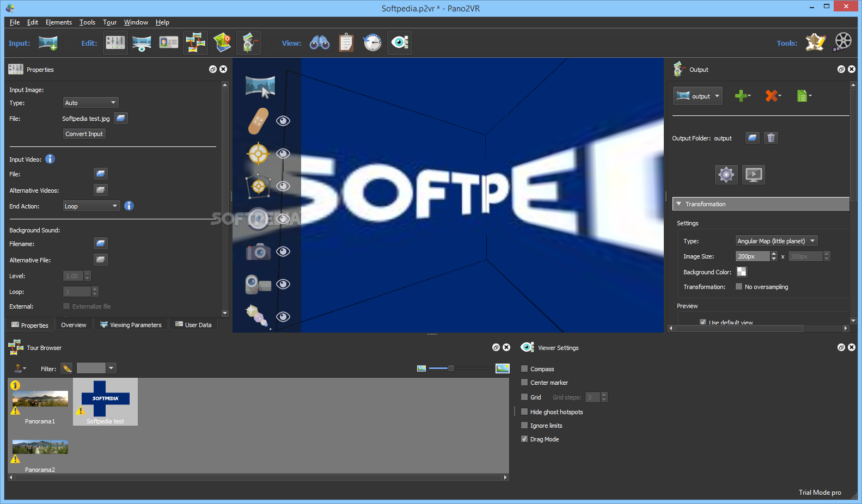The image size is (862, 504).
Task: Open Tour Browser toolbar icon
Action: coord(195,42)
